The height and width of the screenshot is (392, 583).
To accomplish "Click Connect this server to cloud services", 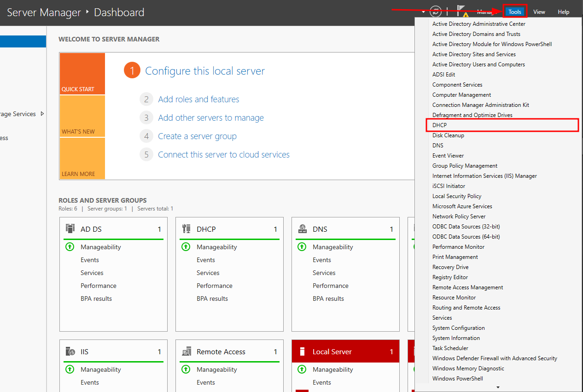I will click(224, 154).
